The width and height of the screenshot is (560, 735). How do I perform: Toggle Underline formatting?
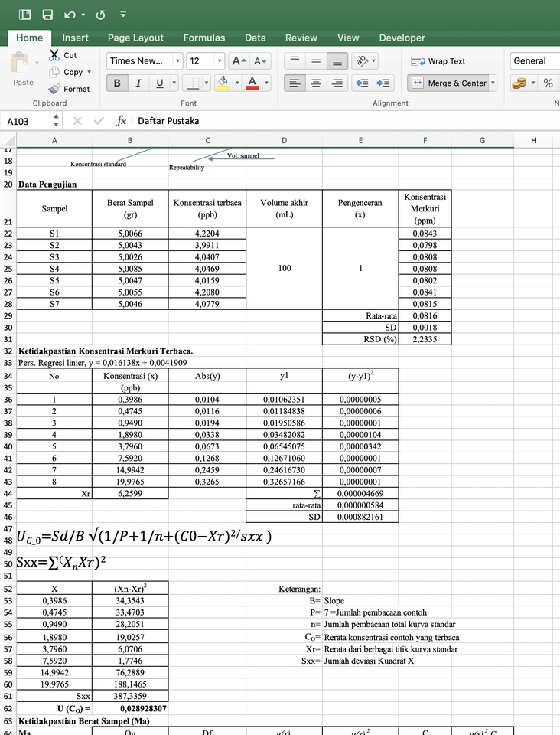pyautogui.click(x=160, y=83)
